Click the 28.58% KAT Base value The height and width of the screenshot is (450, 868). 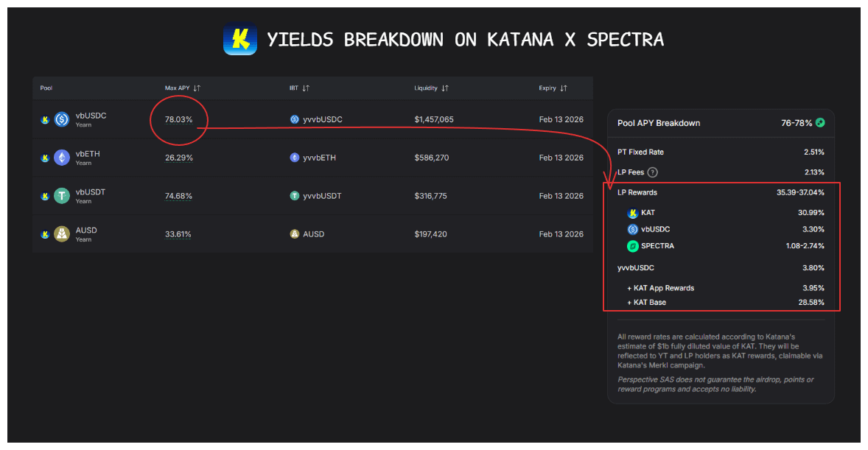pos(811,302)
